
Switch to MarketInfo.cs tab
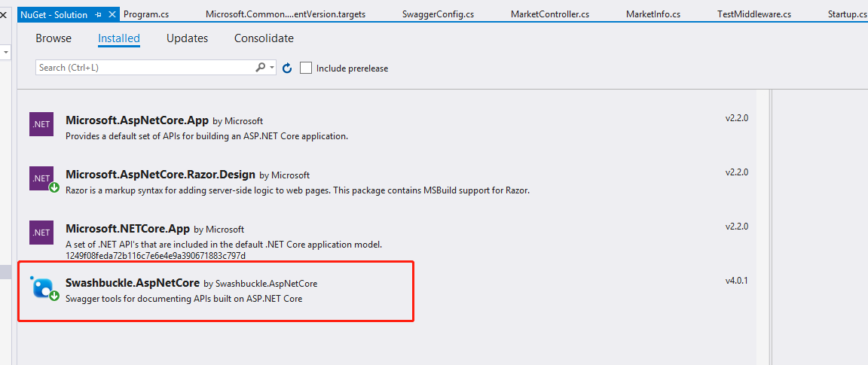click(x=653, y=14)
